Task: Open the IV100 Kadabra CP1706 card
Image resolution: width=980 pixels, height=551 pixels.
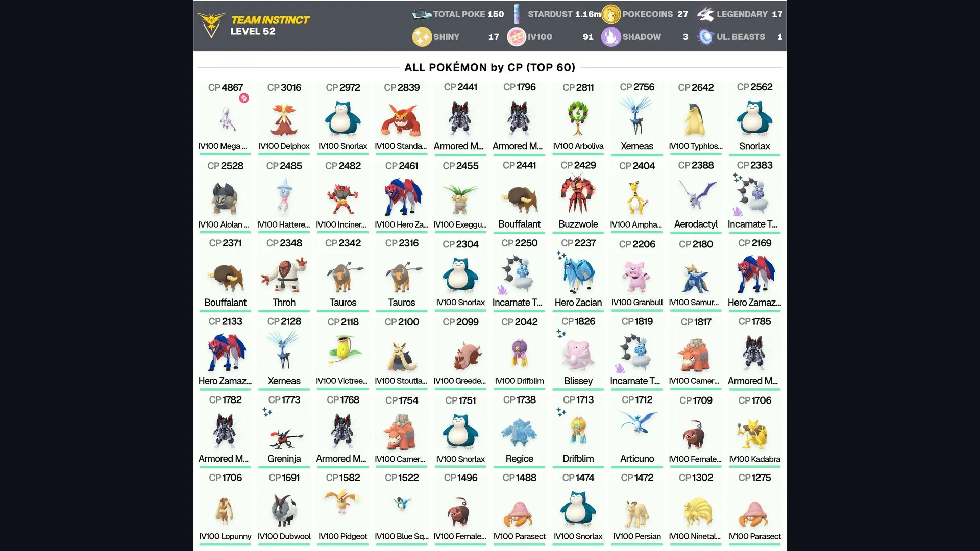Action: [x=754, y=431]
